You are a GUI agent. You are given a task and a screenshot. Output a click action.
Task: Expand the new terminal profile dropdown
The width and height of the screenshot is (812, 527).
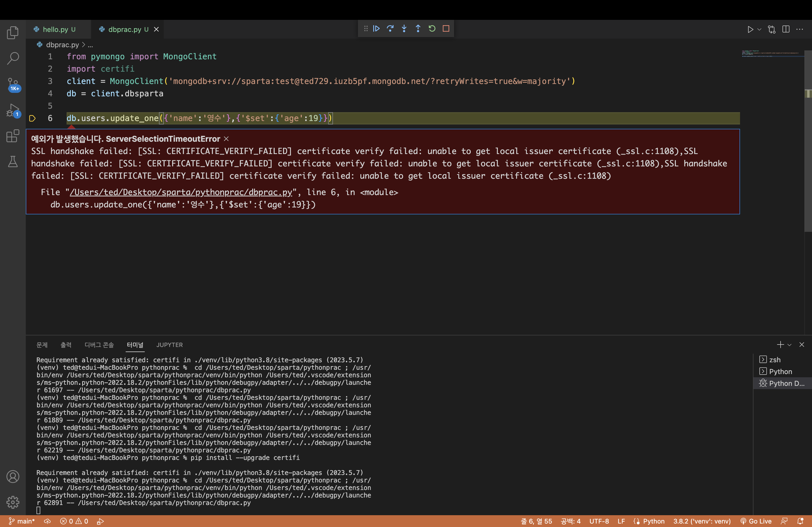pos(789,345)
